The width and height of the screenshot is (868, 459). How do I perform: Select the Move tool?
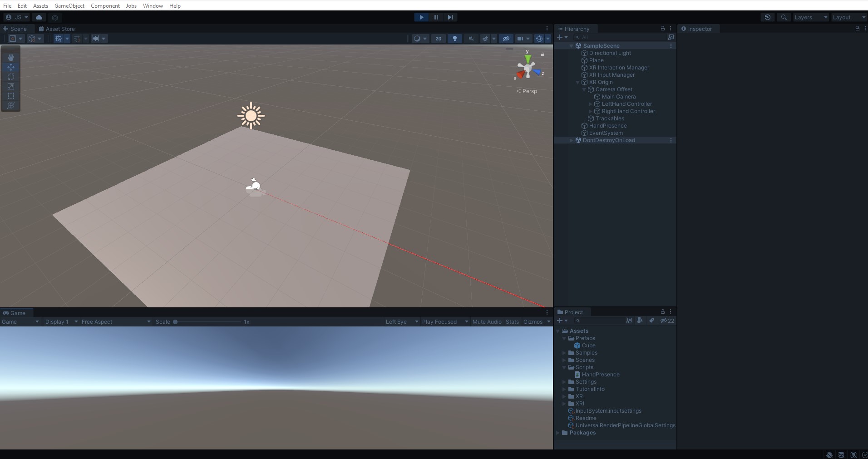click(10, 67)
